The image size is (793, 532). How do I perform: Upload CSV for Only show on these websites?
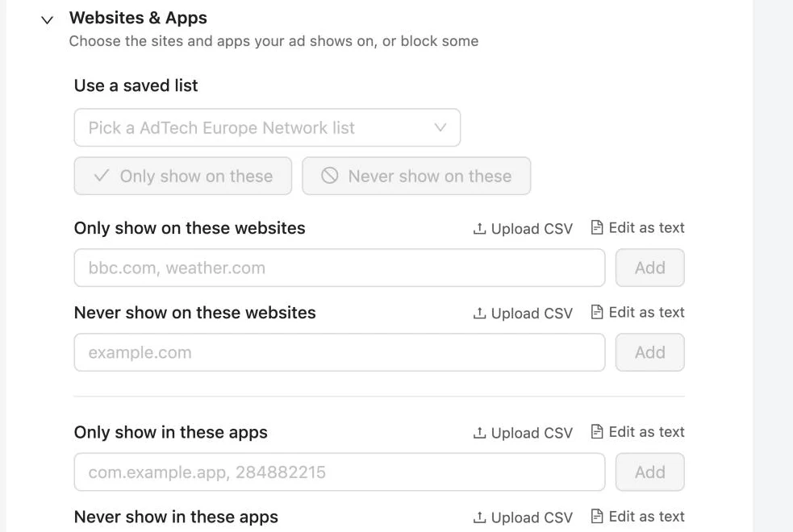(523, 228)
